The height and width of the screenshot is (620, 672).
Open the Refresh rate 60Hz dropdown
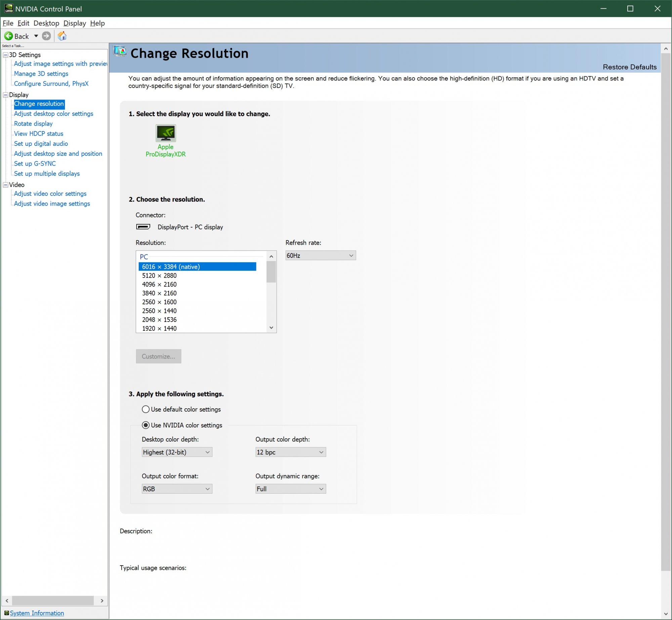coord(320,255)
